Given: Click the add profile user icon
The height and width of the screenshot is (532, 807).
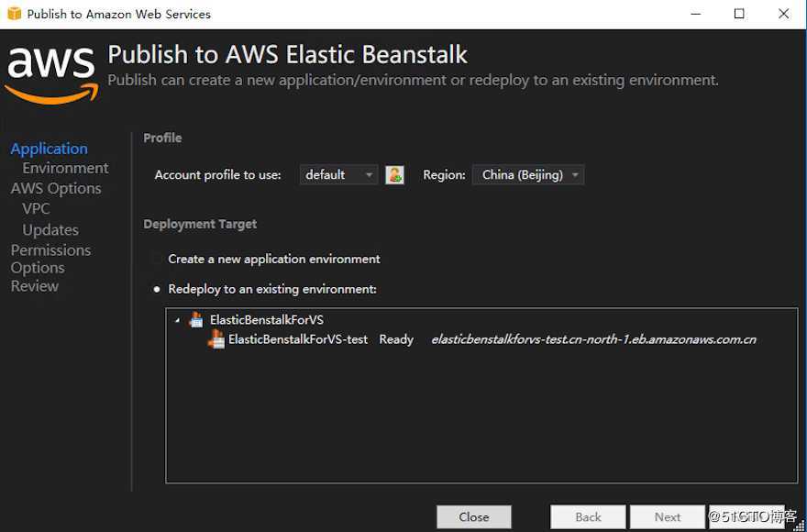Looking at the screenshot, I should pos(395,174).
